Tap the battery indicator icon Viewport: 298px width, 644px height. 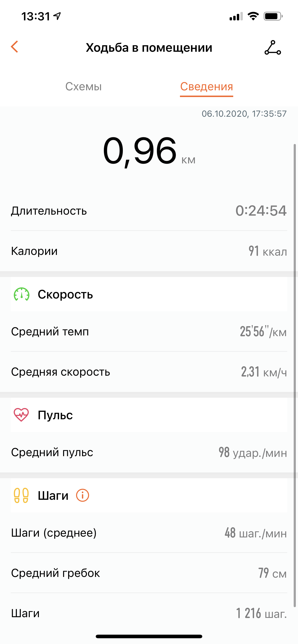coord(273,16)
